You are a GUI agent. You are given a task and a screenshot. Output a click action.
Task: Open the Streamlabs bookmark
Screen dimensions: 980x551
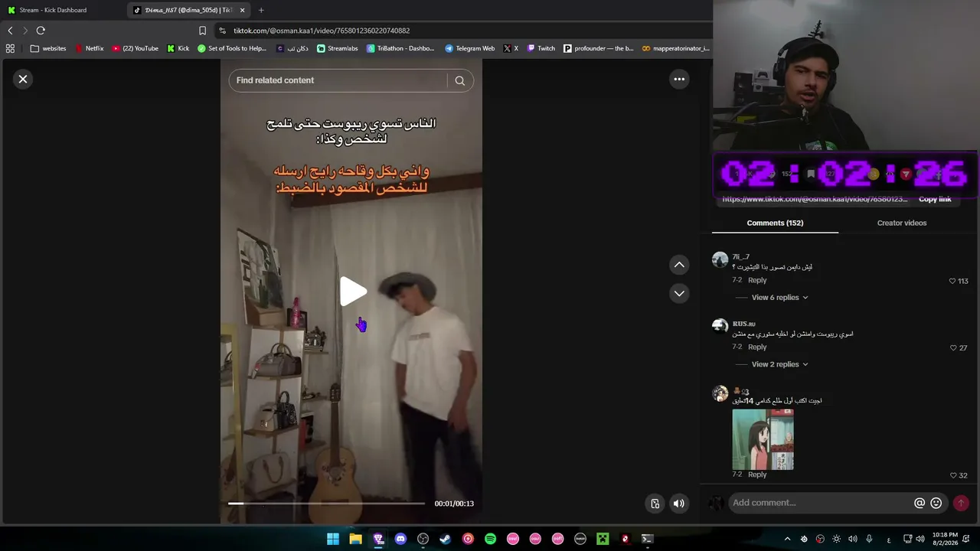click(x=338, y=48)
